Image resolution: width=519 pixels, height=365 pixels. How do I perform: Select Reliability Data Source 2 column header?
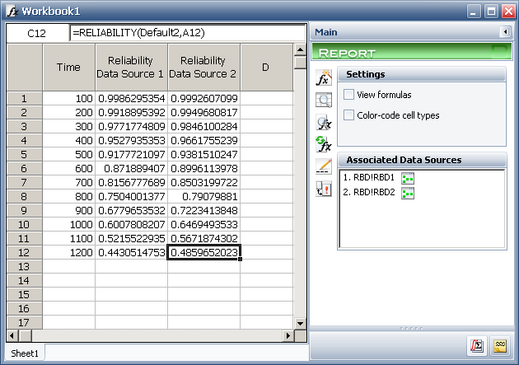click(204, 67)
